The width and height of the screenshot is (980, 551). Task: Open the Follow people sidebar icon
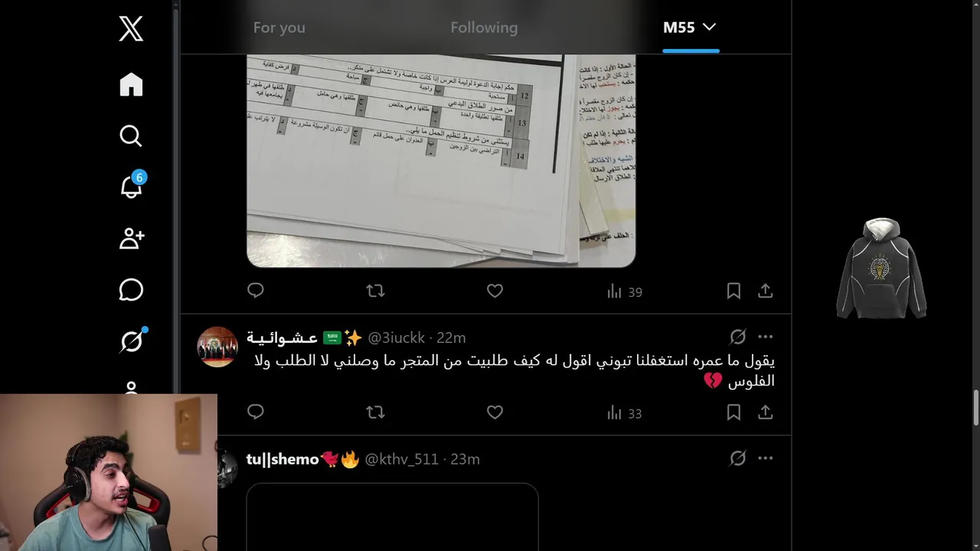[x=132, y=238]
